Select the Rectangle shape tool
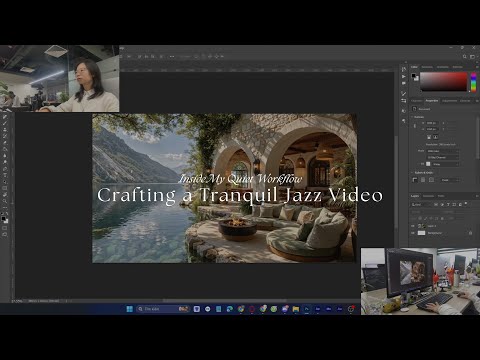 [5, 188]
